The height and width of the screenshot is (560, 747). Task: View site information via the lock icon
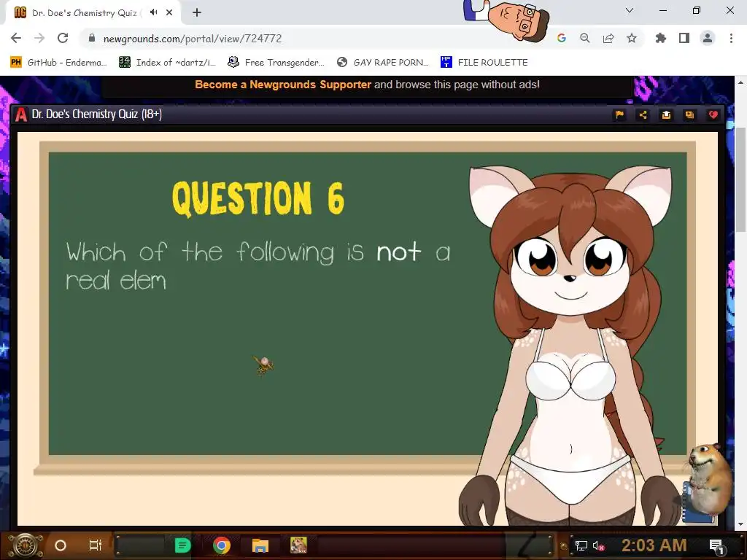[x=92, y=38]
